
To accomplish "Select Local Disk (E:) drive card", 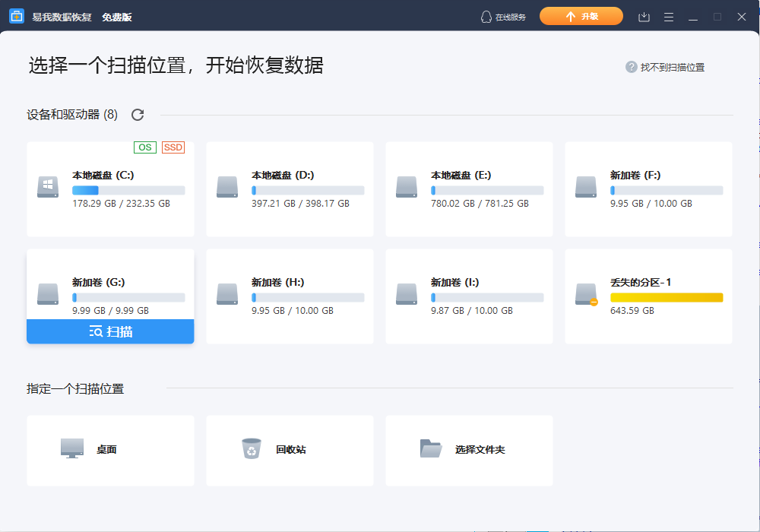I will coord(469,188).
